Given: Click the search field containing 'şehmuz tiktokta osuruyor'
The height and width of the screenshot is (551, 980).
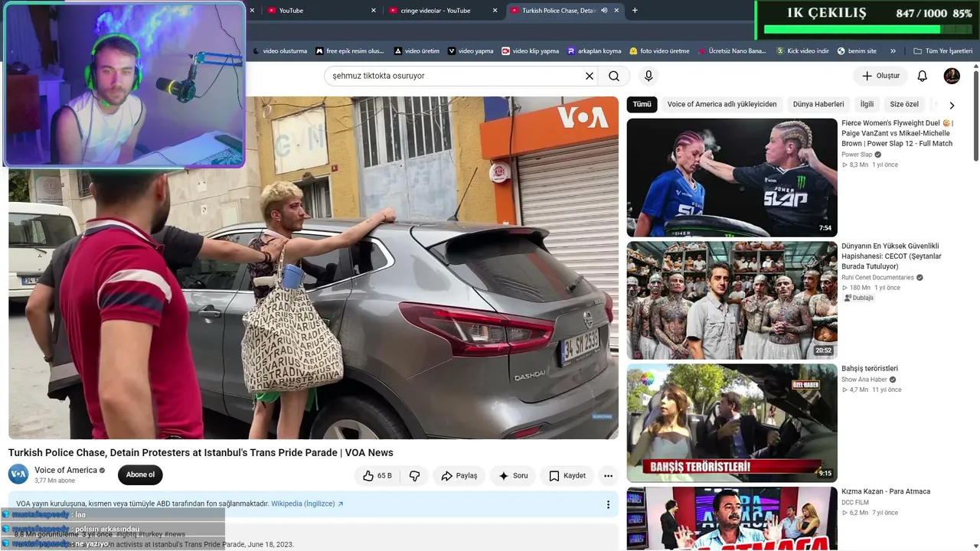Looking at the screenshot, I should 456,76.
